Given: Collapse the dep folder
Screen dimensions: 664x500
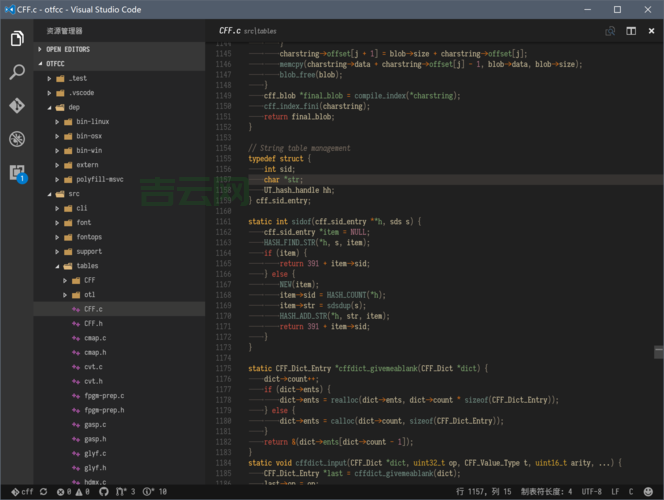Looking at the screenshot, I should 74,106.
